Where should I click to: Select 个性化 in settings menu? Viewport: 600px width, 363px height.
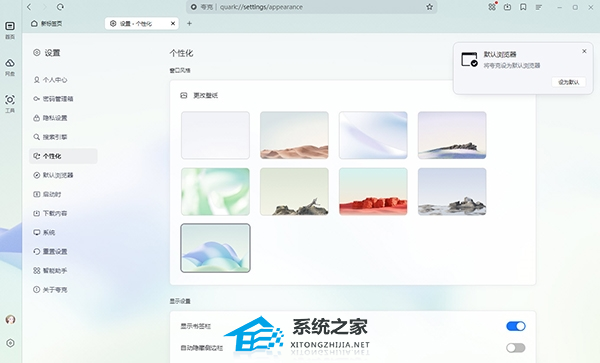point(63,156)
